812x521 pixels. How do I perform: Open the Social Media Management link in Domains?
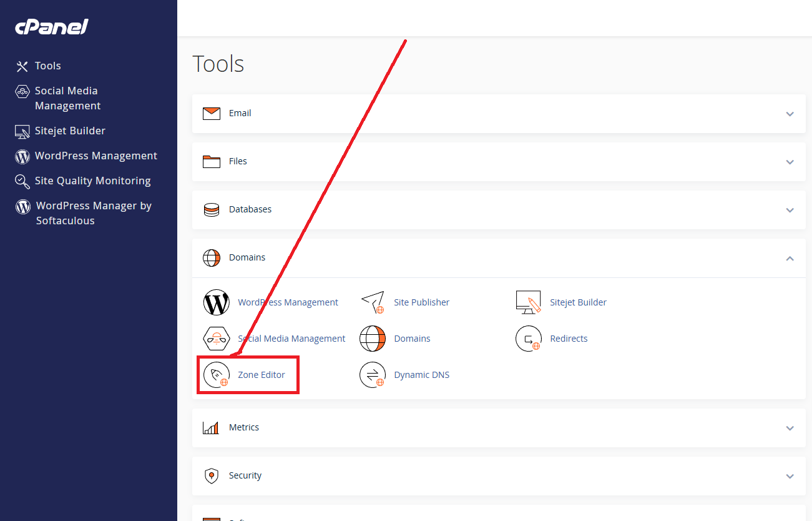(291, 339)
